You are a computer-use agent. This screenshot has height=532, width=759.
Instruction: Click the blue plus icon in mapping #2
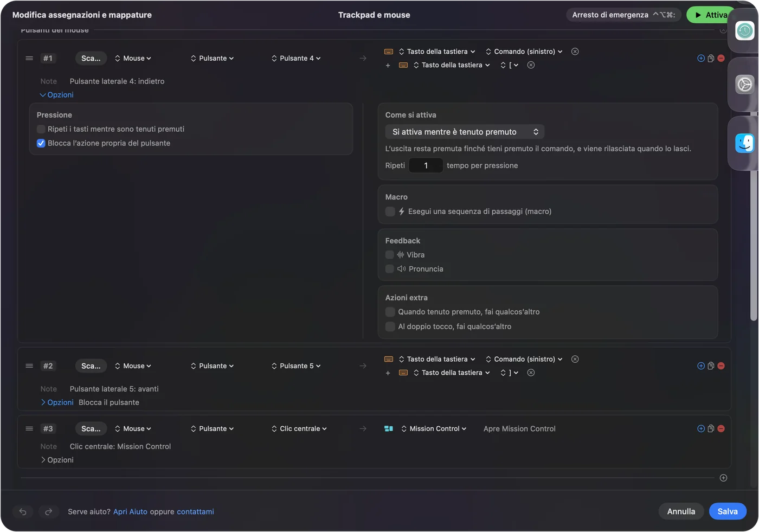701,366
